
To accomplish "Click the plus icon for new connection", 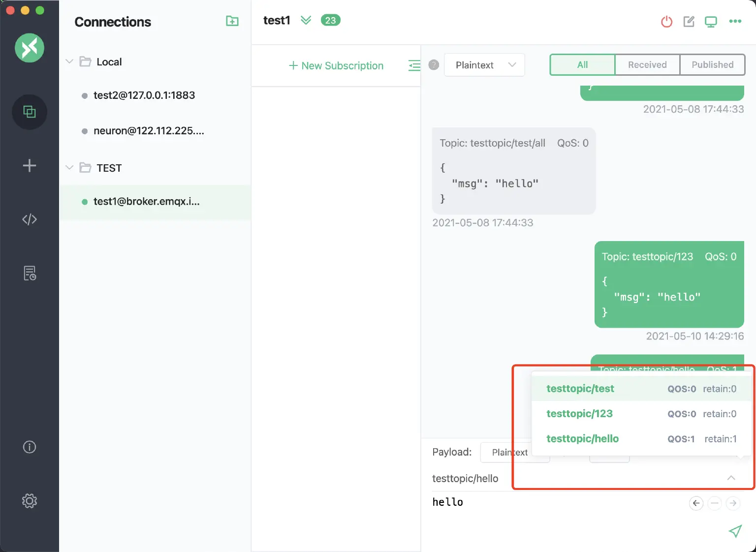I will [x=30, y=165].
